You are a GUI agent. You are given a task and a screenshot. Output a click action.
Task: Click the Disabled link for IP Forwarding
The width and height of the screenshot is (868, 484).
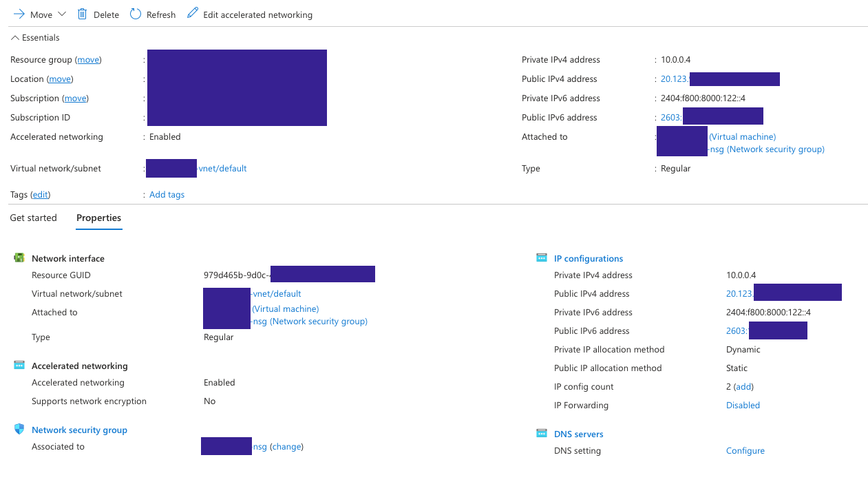tap(743, 405)
